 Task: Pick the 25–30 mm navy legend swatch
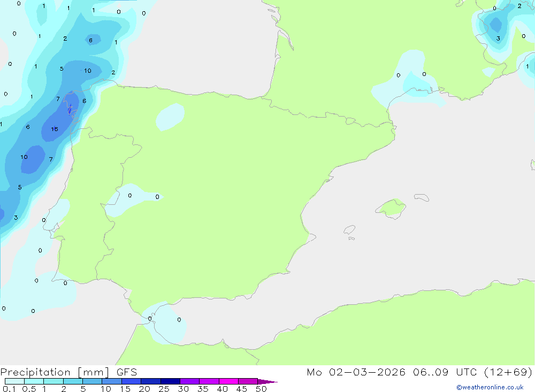170,381
